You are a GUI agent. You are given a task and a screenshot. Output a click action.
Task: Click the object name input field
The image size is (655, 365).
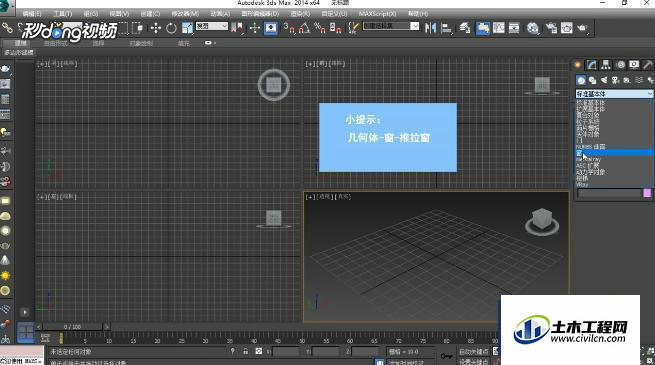coord(609,193)
